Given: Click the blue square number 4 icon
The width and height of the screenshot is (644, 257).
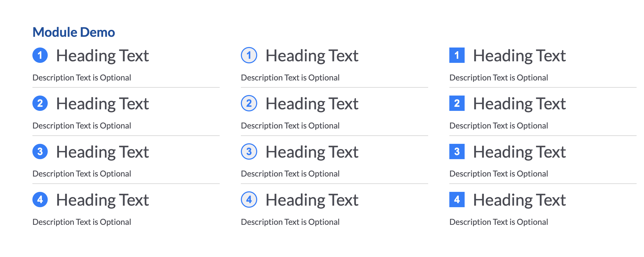Looking at the screenshot, I should point(457,200).
